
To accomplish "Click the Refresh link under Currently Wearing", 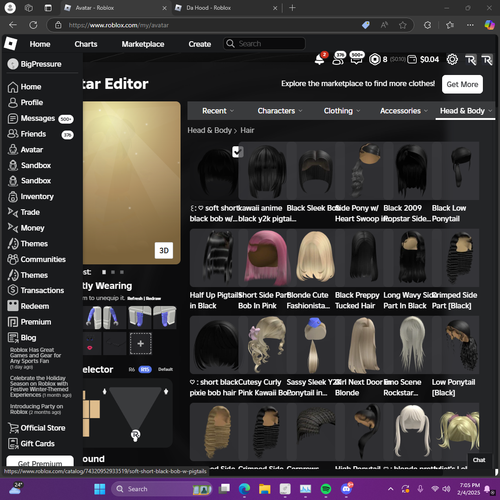I will click(x=134, y=298).
